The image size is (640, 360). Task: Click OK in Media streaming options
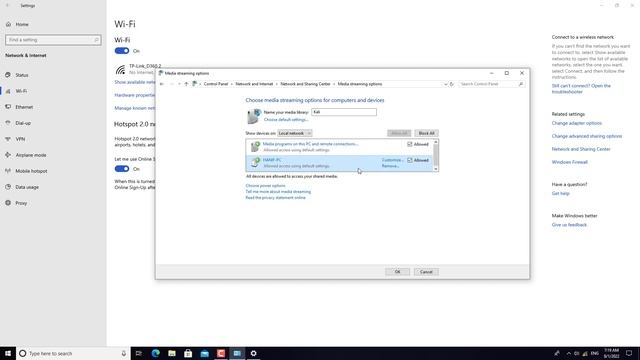397,272
